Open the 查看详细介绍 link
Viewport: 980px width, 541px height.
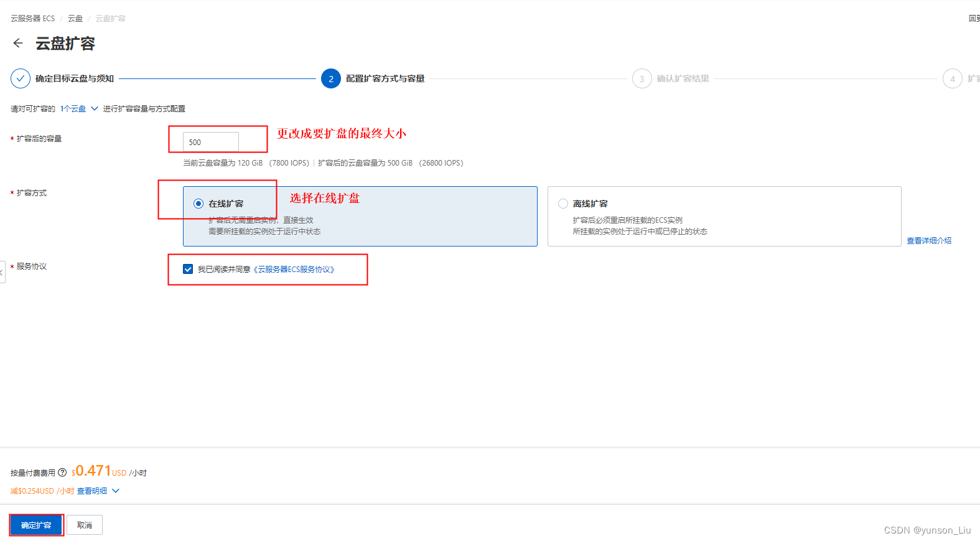pos(929,240)
